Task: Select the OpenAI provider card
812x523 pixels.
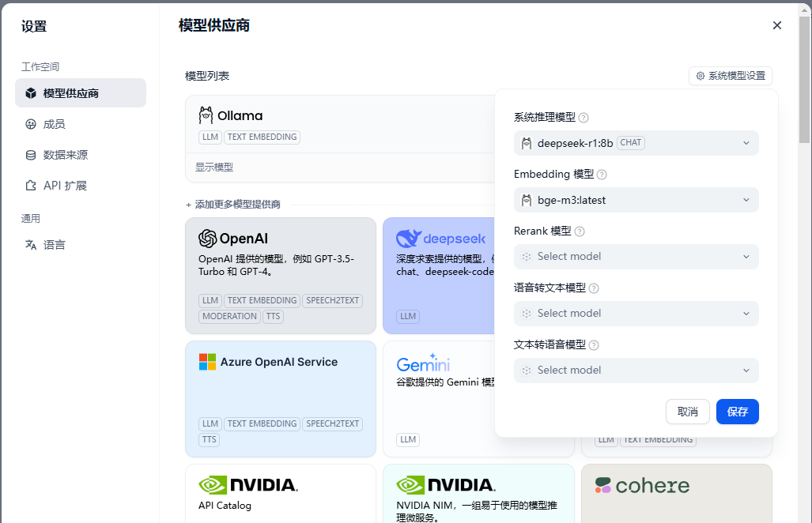Action: coord(281,276)
